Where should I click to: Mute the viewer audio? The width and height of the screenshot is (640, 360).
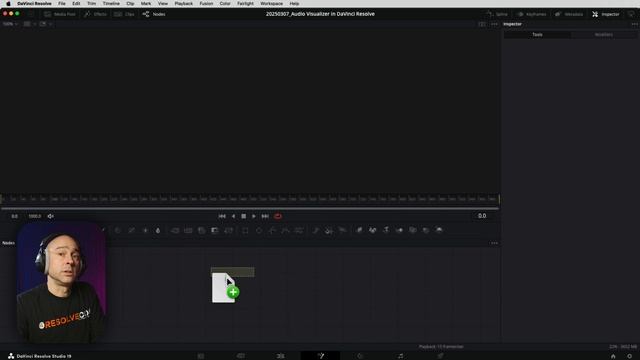pyautogui.click(x=51, y=216)
